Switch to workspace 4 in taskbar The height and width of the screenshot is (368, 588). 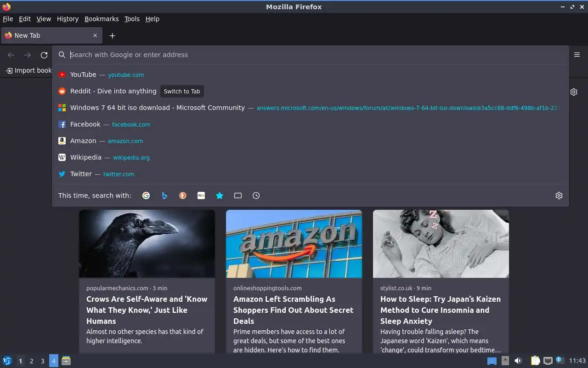pyautogui.click(x=53, y=361)
